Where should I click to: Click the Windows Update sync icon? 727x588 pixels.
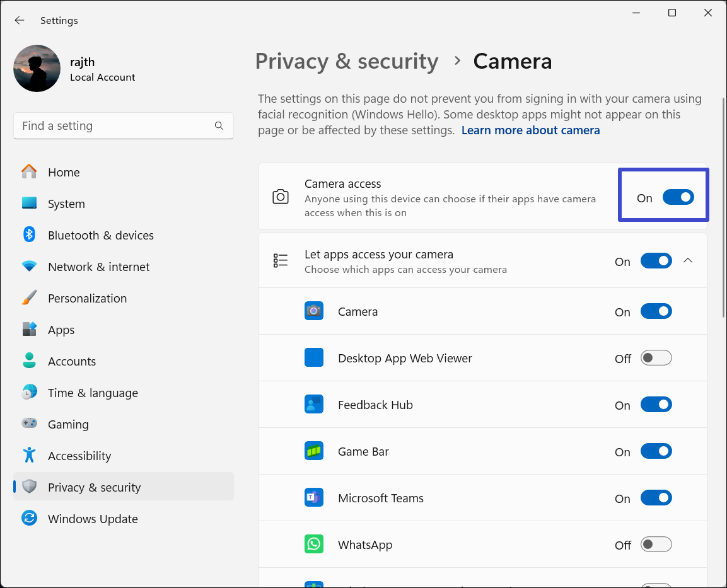[29, 519]
